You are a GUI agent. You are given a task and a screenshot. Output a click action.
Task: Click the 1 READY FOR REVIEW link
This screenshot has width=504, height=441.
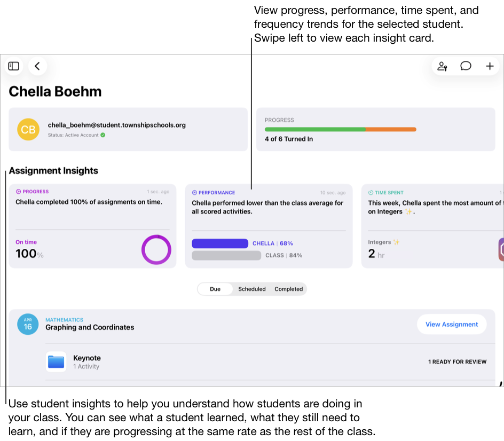458,361
